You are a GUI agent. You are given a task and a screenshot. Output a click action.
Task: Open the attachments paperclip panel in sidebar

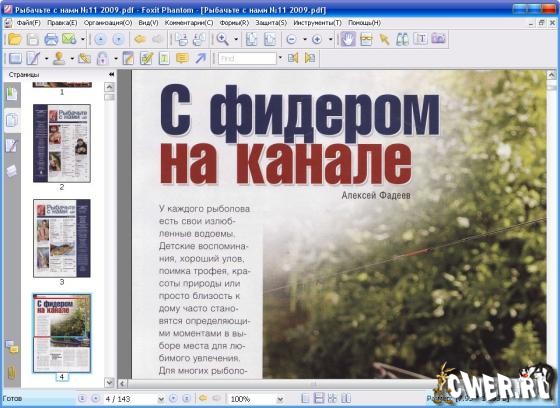(12, 373)
